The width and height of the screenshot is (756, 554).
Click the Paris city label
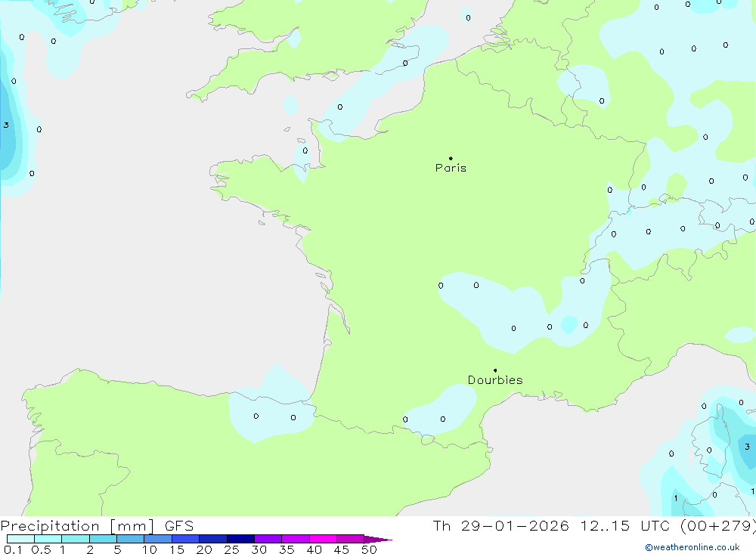pos(451,168)
